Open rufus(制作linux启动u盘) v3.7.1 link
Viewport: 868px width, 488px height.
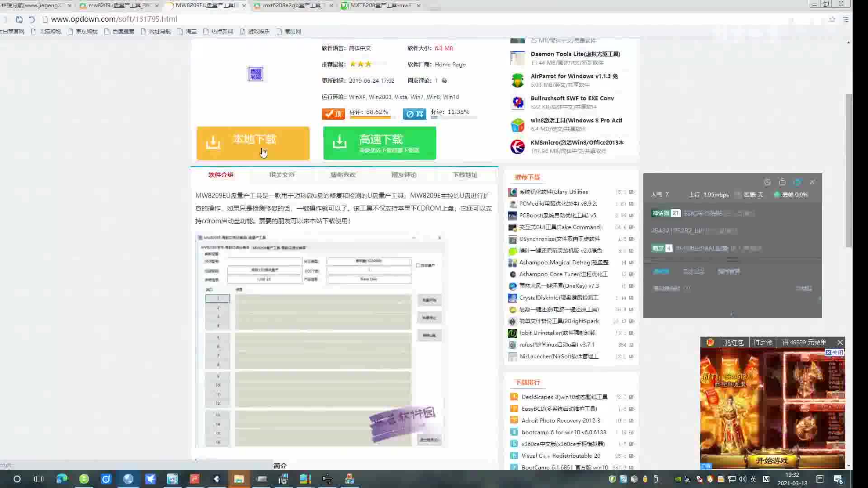[x=557, y=345]
